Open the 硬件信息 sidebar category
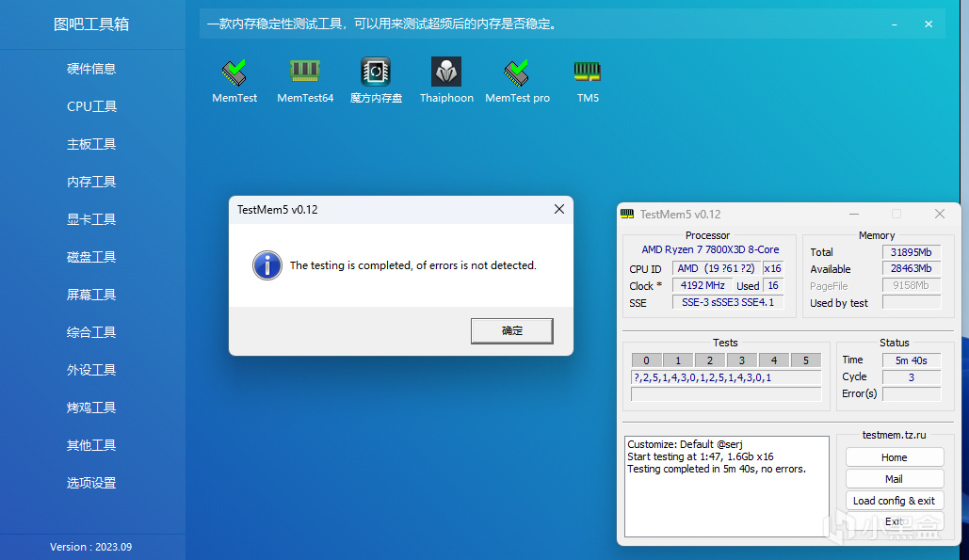 coord(91,69)
